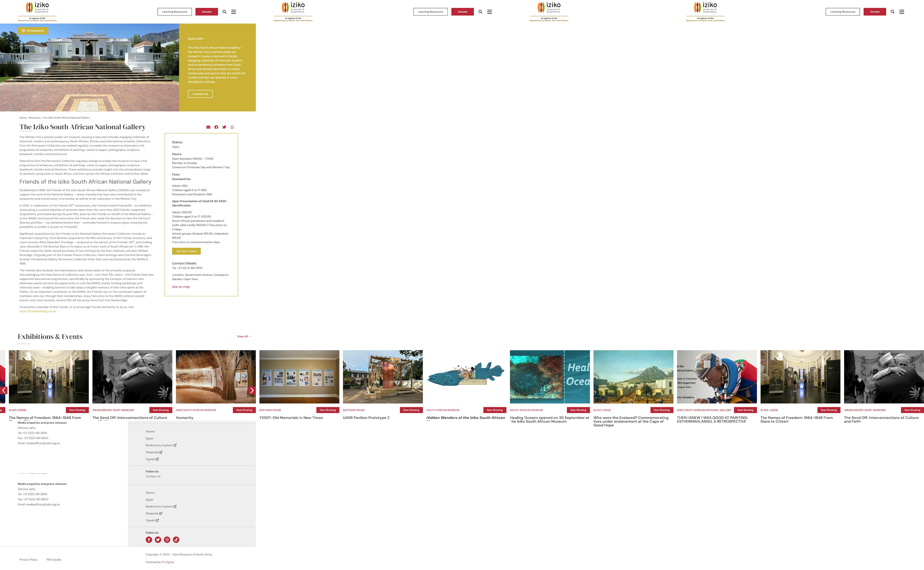Open Pii Digital link

pyautogui.click(x=168, y=562)
